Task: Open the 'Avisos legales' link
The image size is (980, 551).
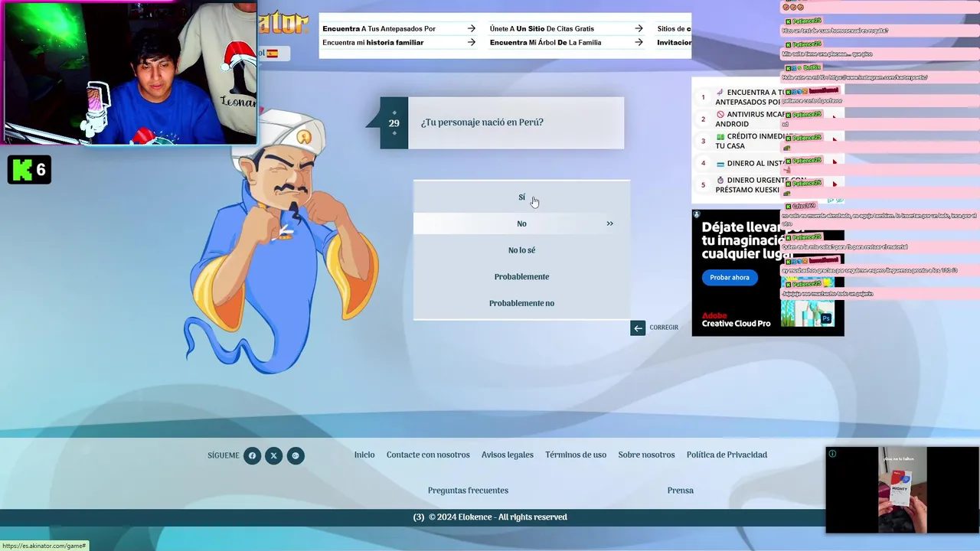Action: (x=508, y=455)
